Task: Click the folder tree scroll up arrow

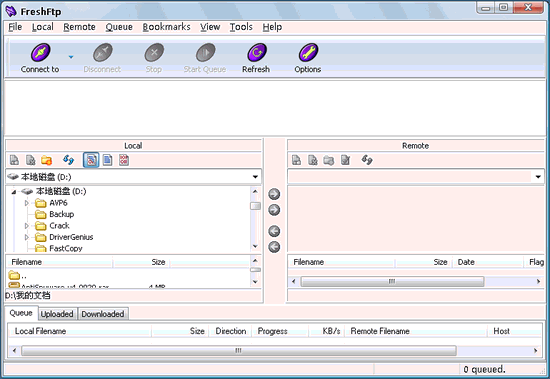Action: point(255,191)
